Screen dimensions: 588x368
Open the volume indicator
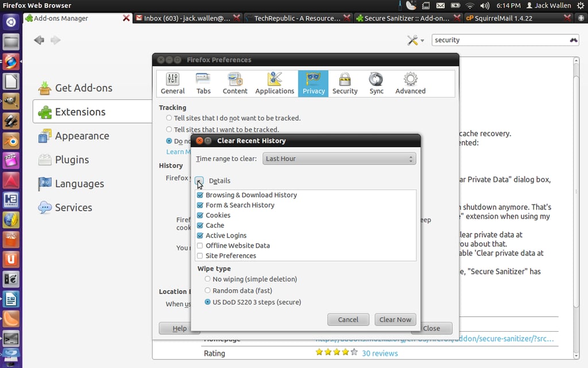coord(485,5)
